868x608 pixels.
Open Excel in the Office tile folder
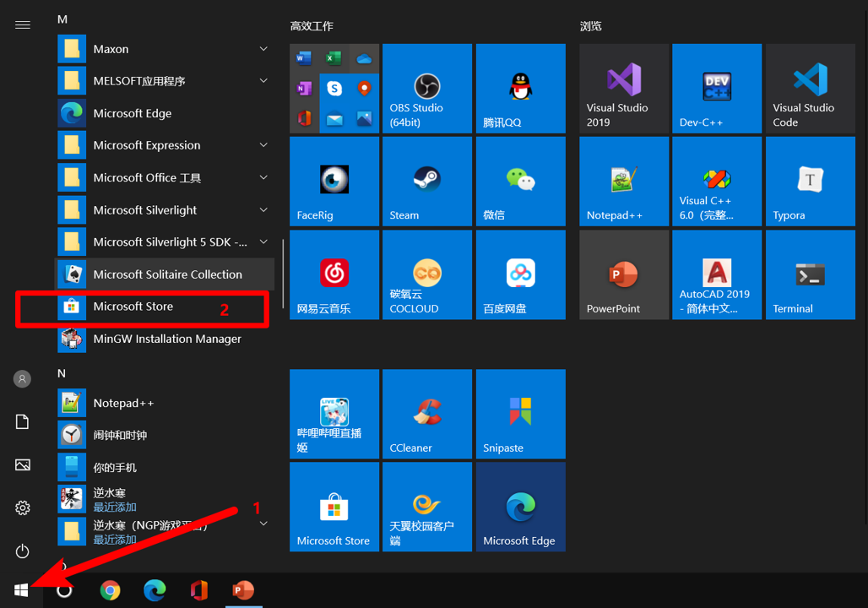[334, 58]
